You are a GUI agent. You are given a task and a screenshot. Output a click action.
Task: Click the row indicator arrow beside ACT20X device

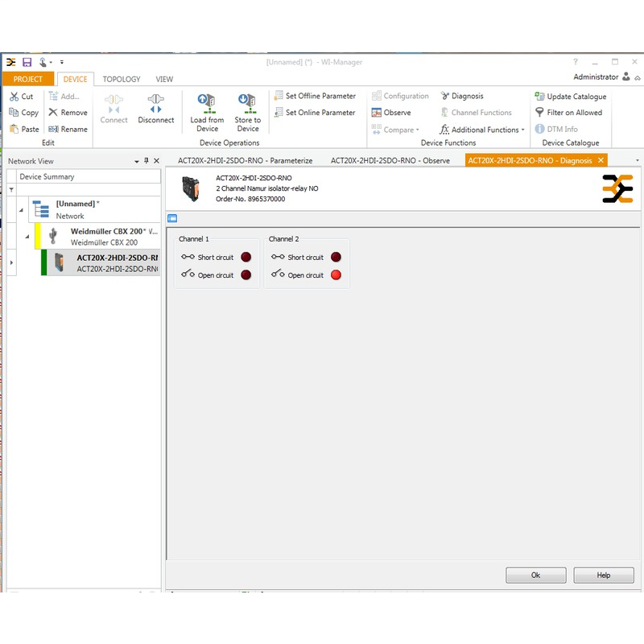click(11, 262)
